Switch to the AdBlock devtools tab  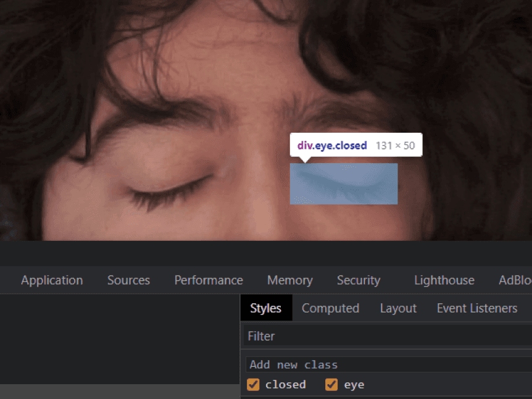pyautogui.click(x=515, y=280)
